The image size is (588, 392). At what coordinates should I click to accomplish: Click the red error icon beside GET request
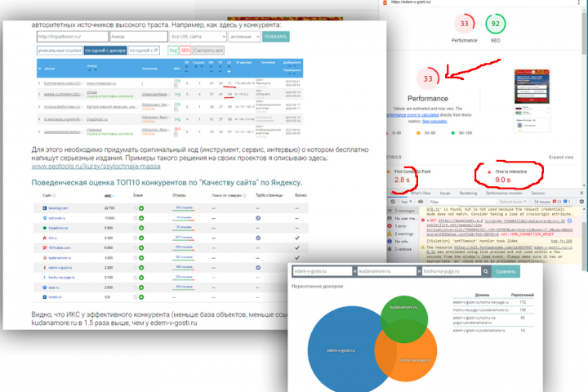tap(423, 220)
